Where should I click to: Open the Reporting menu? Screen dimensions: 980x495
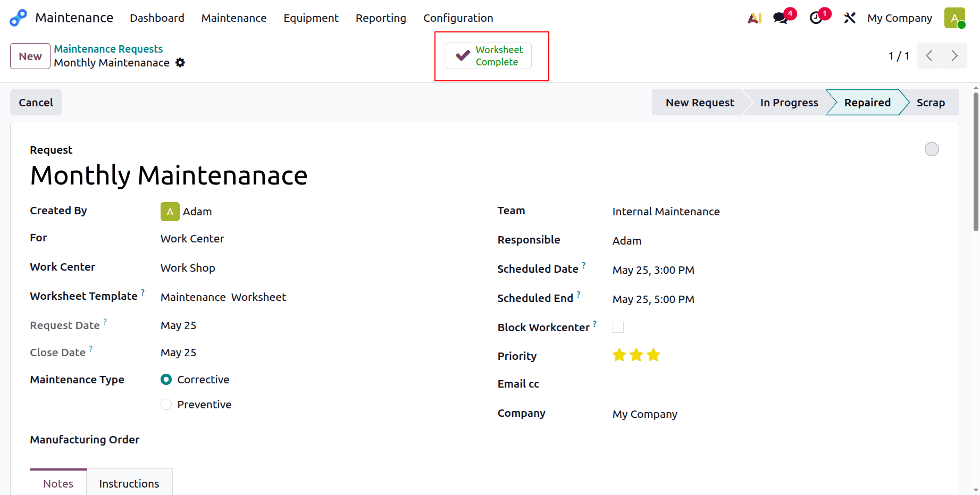[381, 18]
